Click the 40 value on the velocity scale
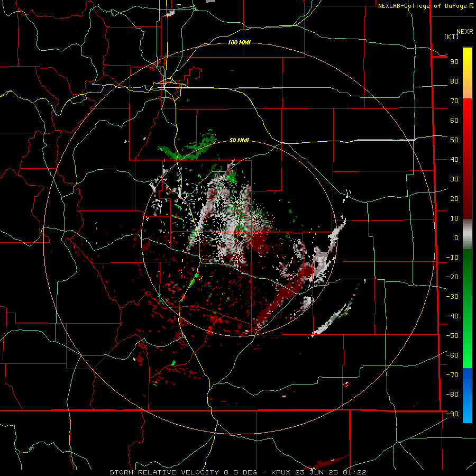 point(454,160)
